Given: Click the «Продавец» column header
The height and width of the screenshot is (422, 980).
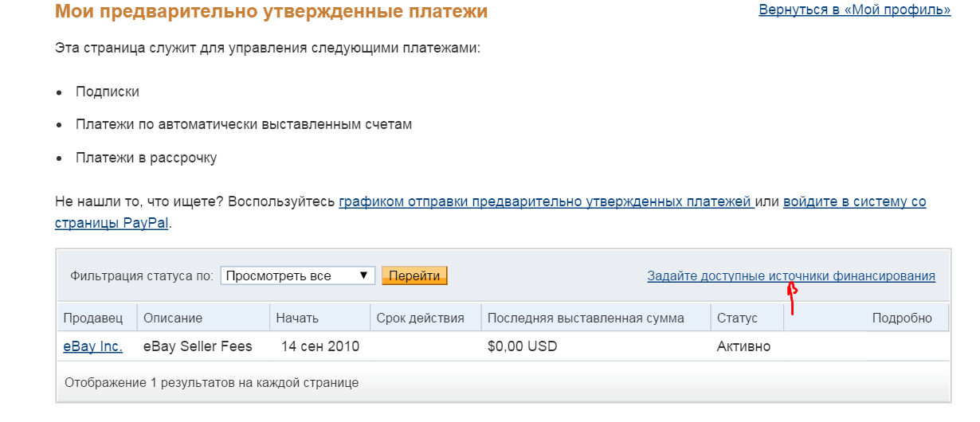Looking at the screenshot, I should point(93,318).
